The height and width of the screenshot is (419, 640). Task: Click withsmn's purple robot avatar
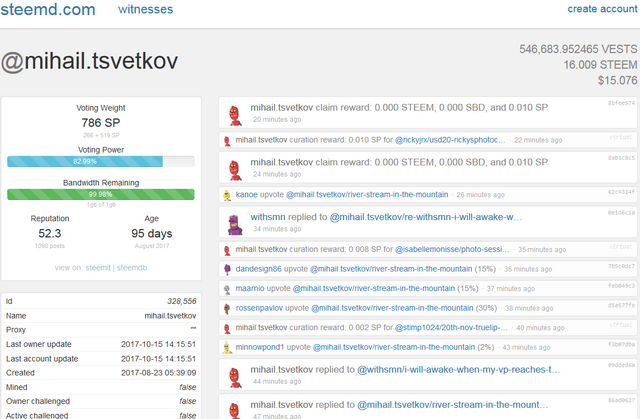tap(235, 225)
